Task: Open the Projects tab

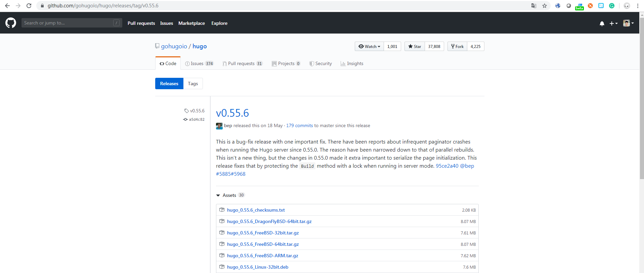Action: [x=286, y=63]
